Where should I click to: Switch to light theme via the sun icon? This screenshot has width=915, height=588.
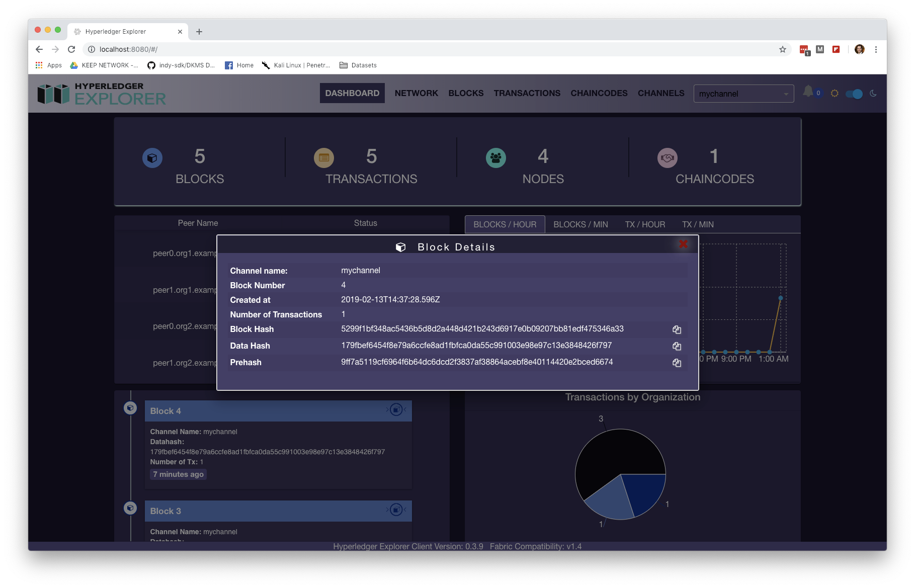point(835,93)
